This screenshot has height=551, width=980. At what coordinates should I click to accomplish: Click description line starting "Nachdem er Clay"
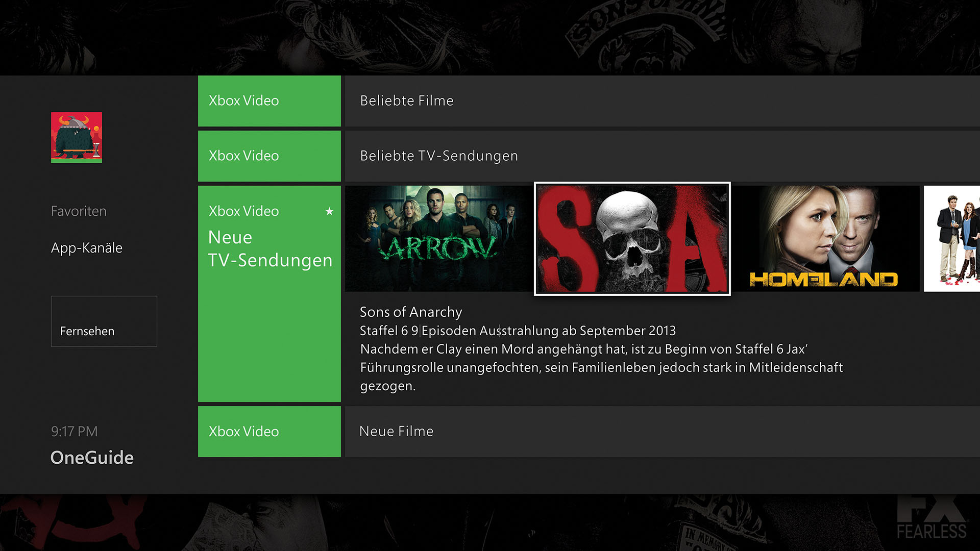click(584, 349)
